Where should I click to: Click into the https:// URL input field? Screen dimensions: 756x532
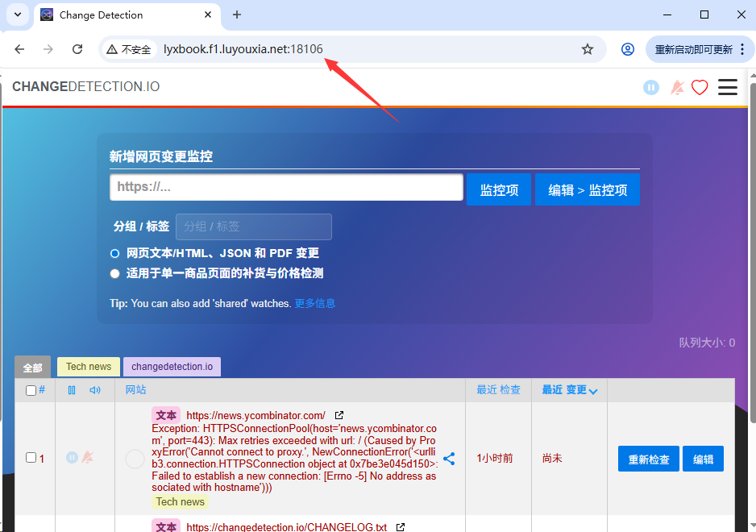(286, 187)
